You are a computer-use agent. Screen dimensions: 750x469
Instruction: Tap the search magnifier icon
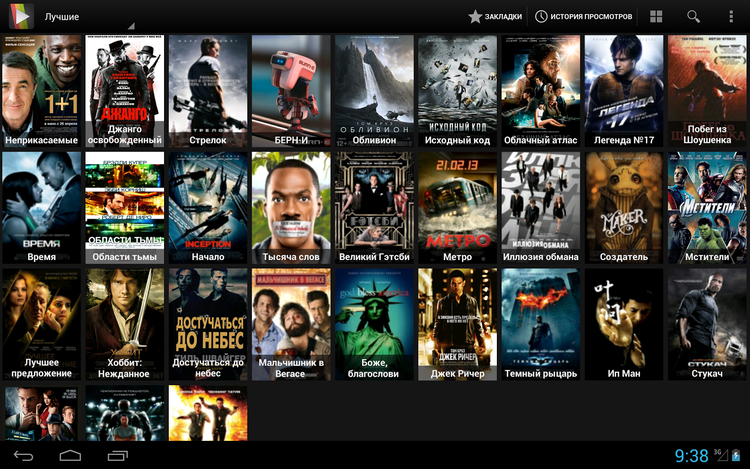(x=693, y=17)
